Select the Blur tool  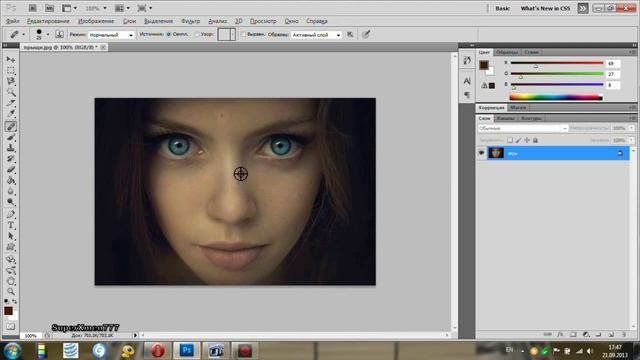point(11,191)
